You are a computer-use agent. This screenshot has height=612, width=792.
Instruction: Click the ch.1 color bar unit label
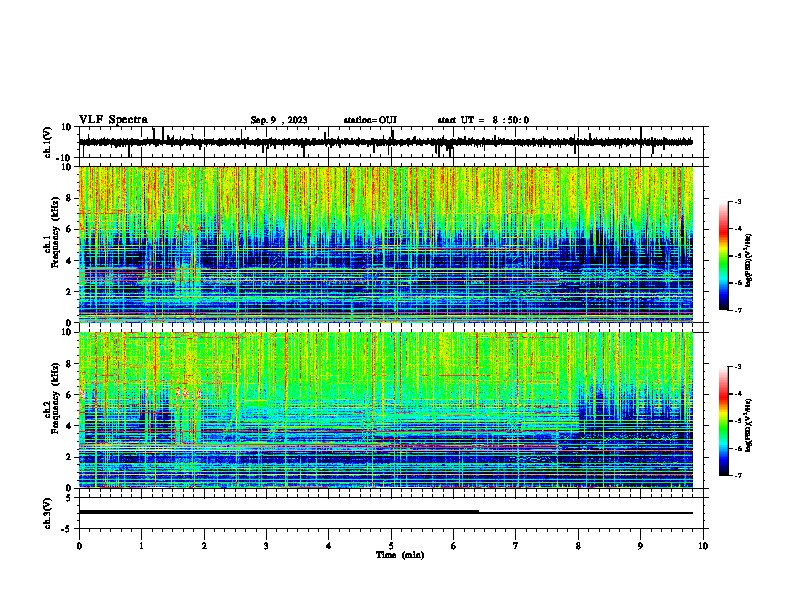(x=749, y=261)
